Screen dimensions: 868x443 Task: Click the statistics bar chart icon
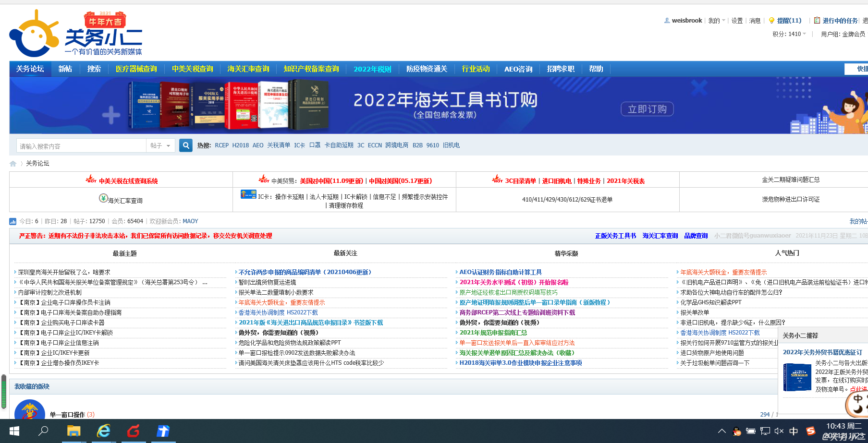[x=13, y=221]
